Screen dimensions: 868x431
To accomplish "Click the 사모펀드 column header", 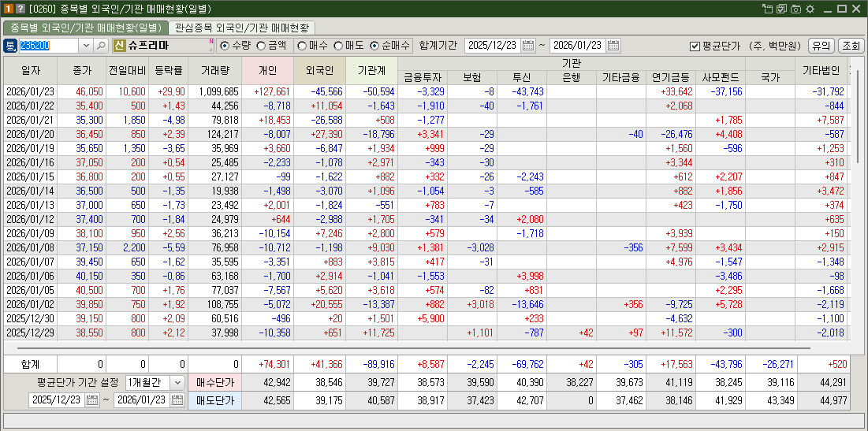I will pyautogui.click(x=721, y=77).
